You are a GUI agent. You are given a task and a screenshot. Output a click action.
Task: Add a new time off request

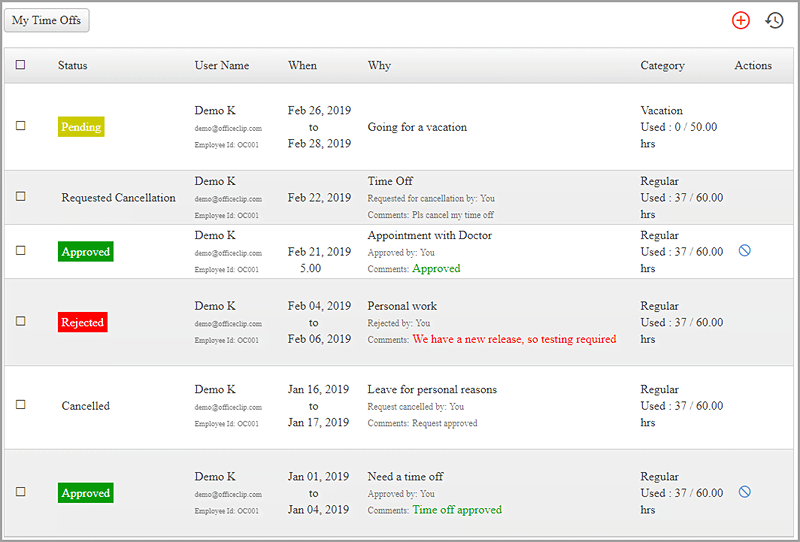coord(741,20)
